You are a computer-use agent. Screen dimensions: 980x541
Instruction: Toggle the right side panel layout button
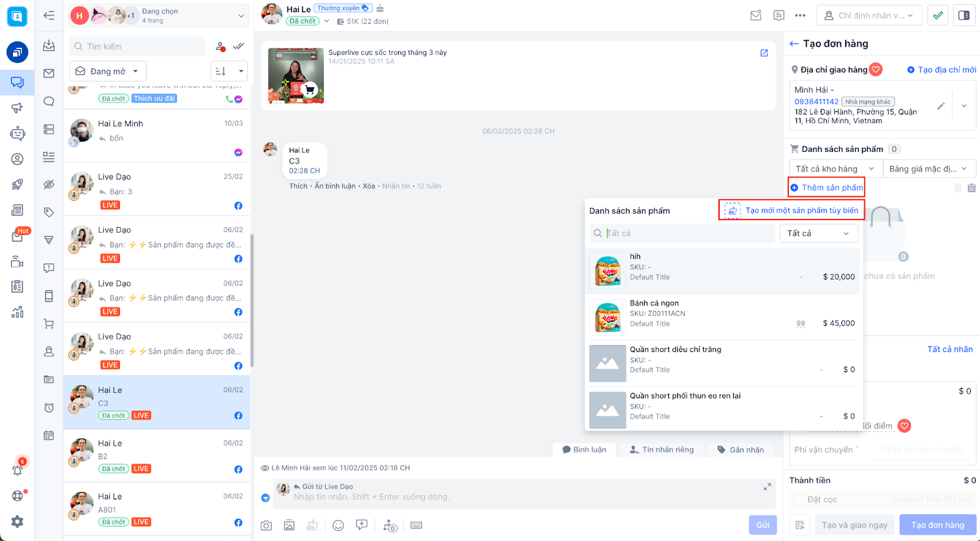pyautogui.click(x=964, y=15)
